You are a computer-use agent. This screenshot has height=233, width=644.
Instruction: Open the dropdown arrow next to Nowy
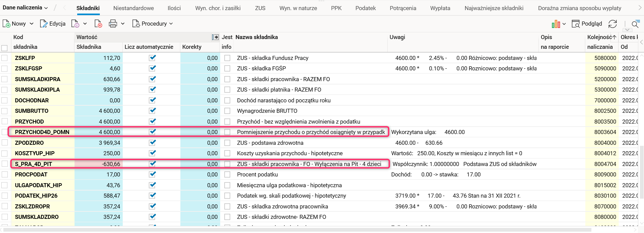(32, 24)
